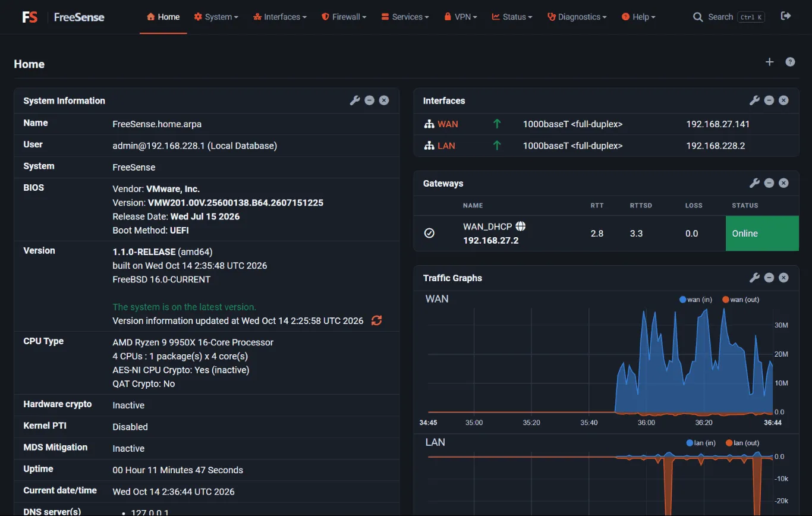The image size is (812, 516).
Task: Collapse the Traffic Graphs widget
Action: click(769, 278)
